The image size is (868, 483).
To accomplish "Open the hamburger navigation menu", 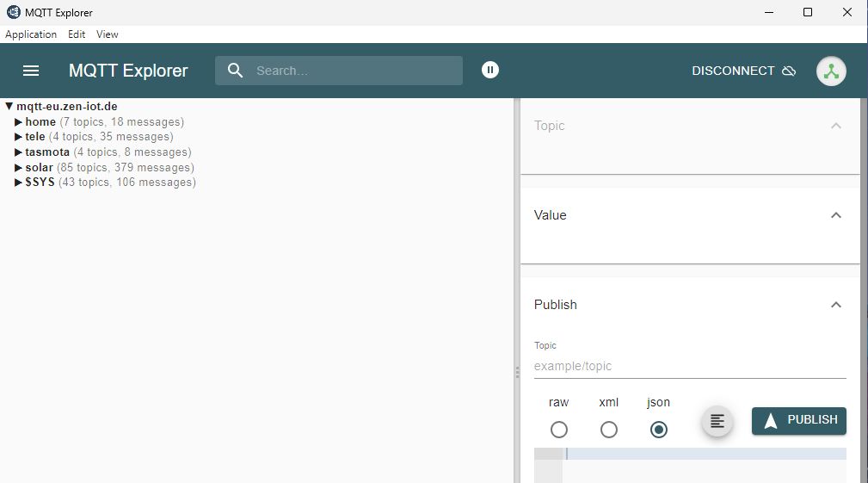I will (31, 71).
